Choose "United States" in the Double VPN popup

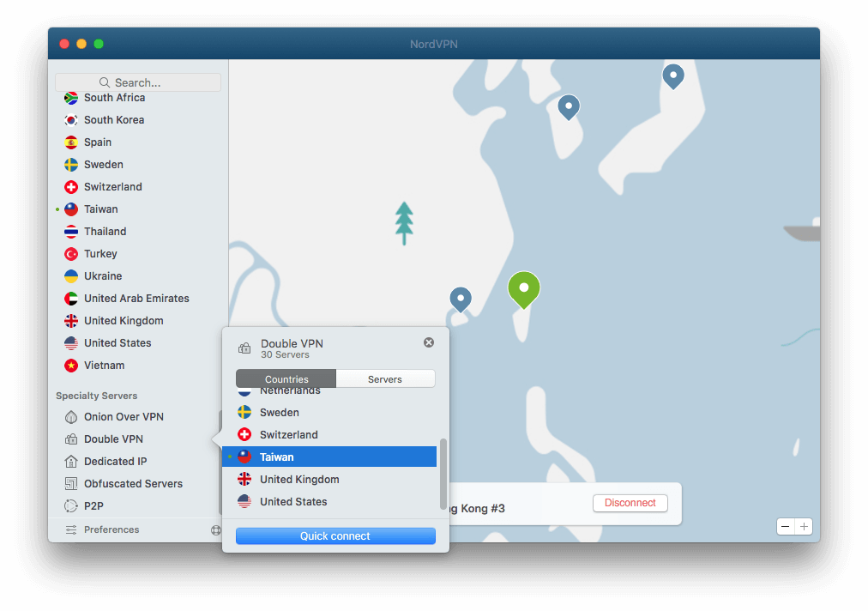[x=293, y=502]
